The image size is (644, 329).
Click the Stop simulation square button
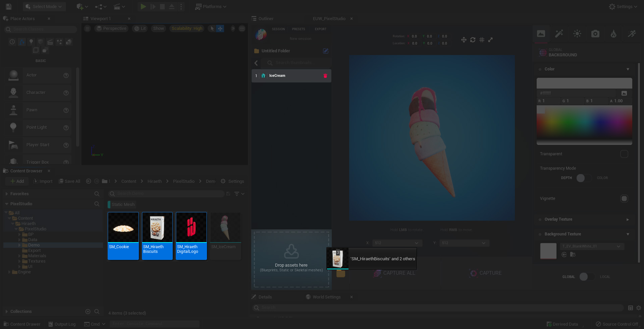pos(162,6)
